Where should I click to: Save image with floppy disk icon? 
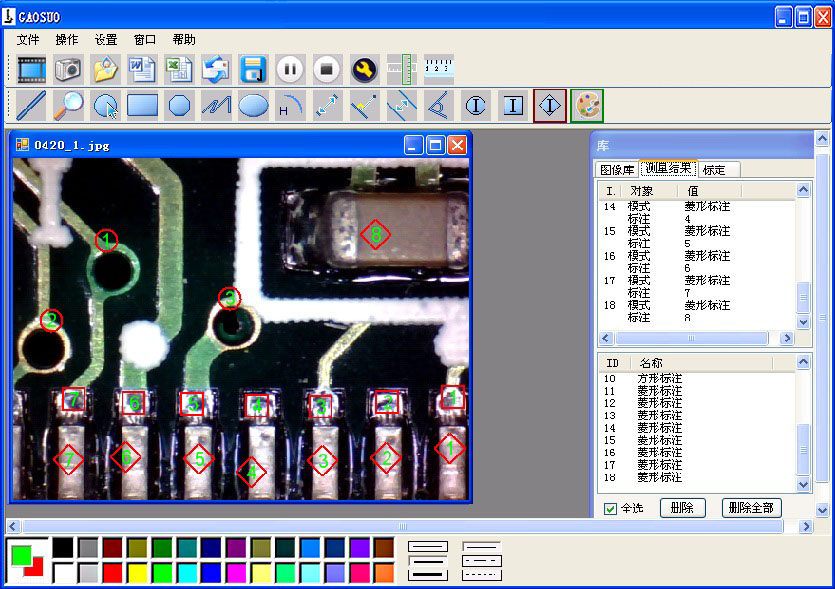[x=253, y=69]
